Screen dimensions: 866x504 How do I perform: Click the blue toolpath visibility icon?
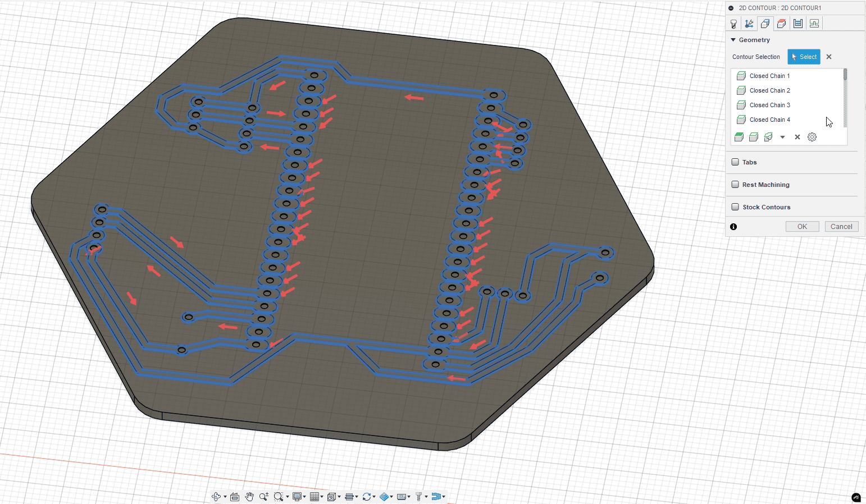click(x=435, y=497)
